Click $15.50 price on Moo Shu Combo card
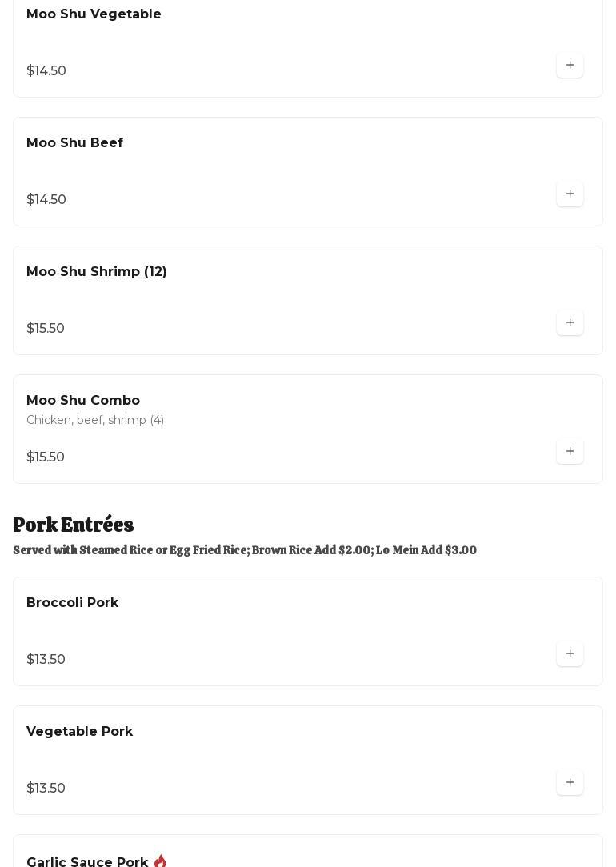This screenshot has height=867, width=616. coord(46,457)
